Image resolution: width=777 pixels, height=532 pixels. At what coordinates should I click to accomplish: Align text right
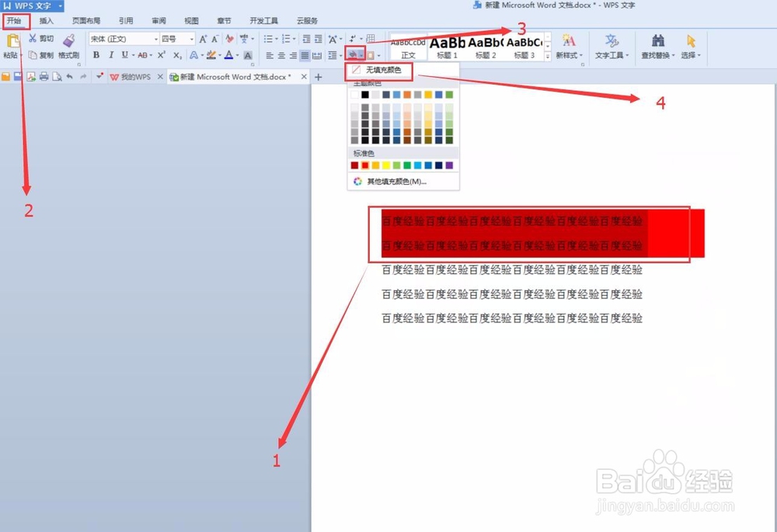(x=293, y=55)
